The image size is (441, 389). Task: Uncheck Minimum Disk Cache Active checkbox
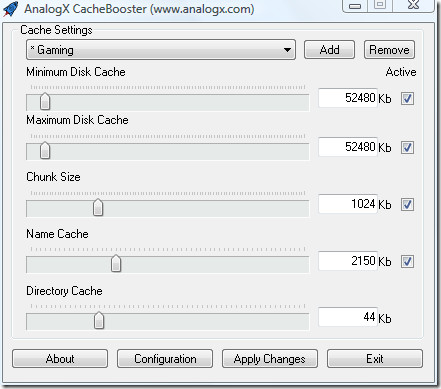[x=407, y=98]
